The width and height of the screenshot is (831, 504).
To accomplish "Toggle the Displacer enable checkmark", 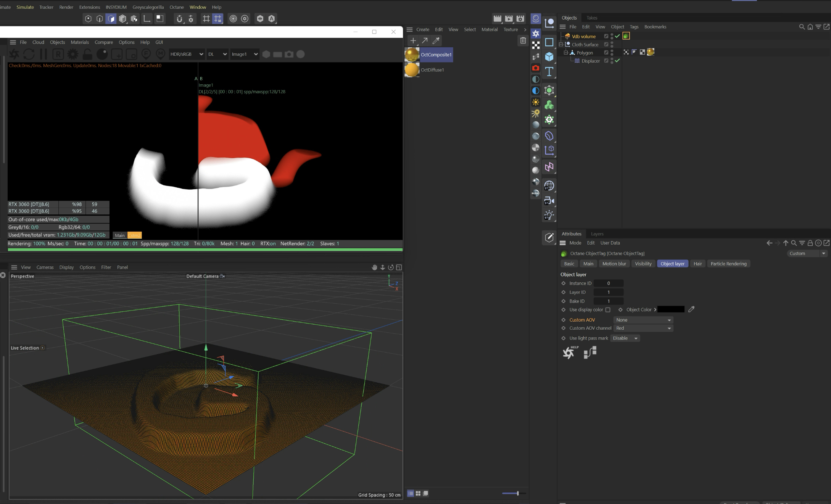I will click(x=617, y=61).
